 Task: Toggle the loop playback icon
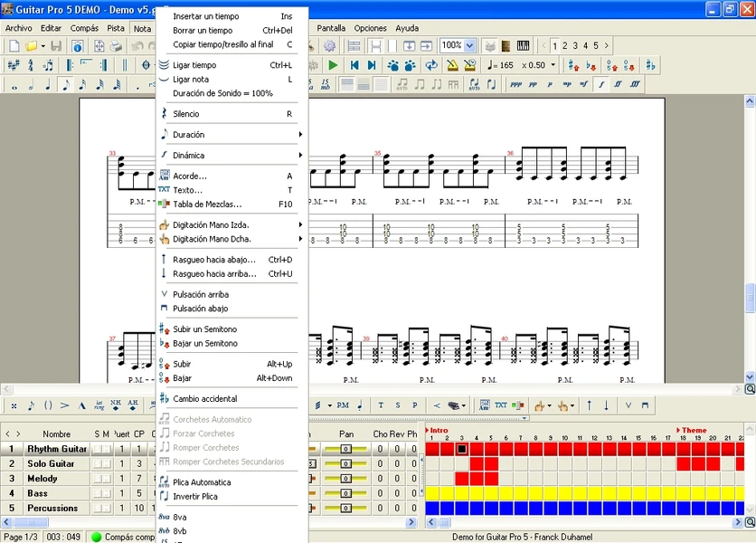point(431,65)
